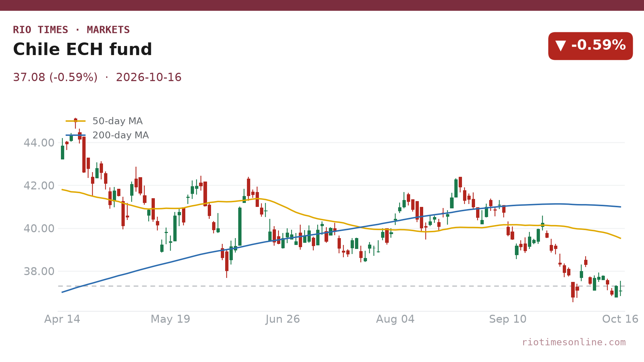Click the Sep 10 x-axis label
Image resolution: width=644 pixels, height=362 pixels.
click(508, 319)
